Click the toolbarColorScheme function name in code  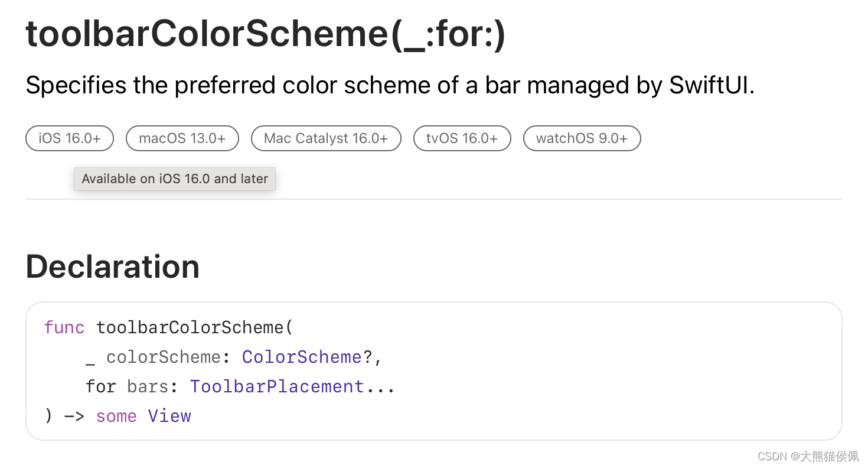pyautogui.click(x=190, y=327)
